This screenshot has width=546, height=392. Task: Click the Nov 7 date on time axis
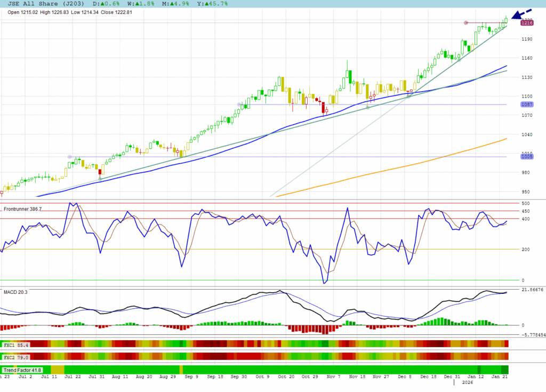(333, 377)
